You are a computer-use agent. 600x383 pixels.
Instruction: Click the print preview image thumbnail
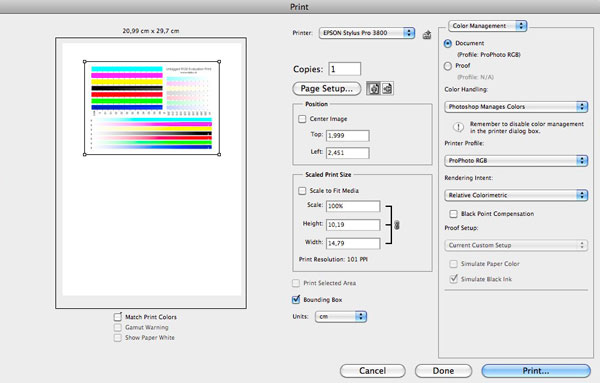[152, 108]
